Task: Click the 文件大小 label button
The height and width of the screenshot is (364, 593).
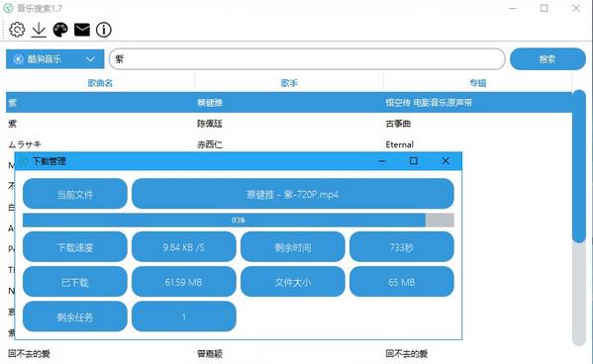Action: (293, 282)
